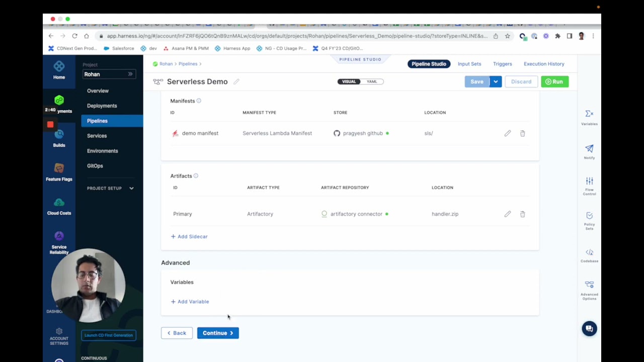644x362 pixels.
Task: Open the Harness App bookmark
Action: (232, 48)
